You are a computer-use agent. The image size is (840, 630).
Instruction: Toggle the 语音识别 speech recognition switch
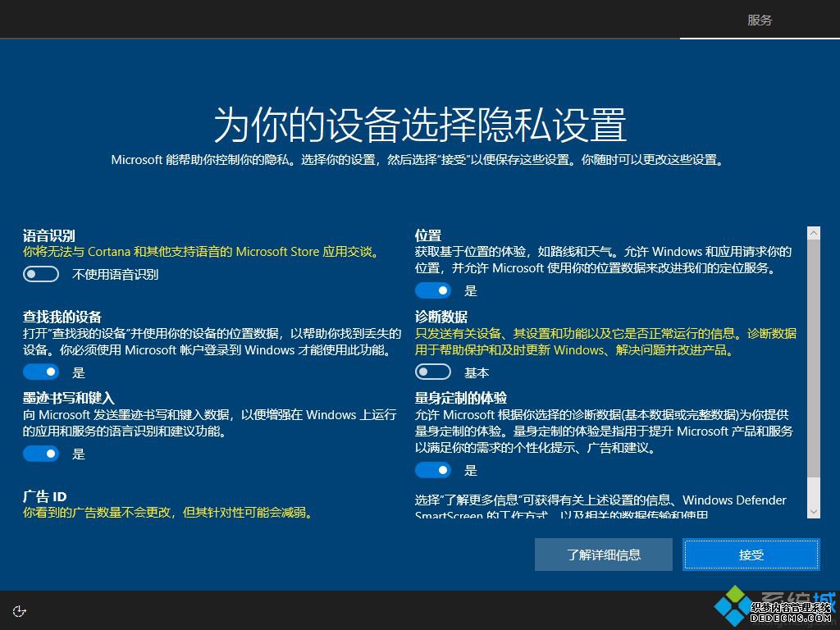click(41, 274)
